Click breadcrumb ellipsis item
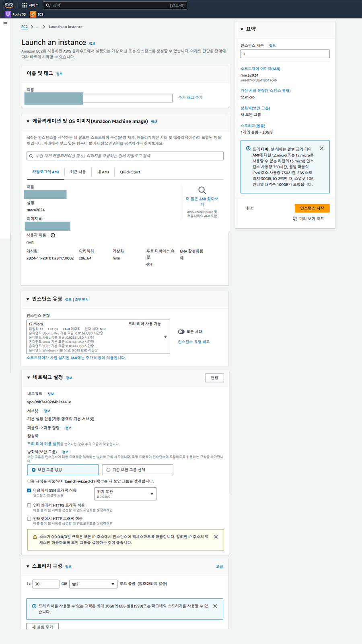This screenshot has width=362, height=644. pyautogui.click(x=38, y=27)
